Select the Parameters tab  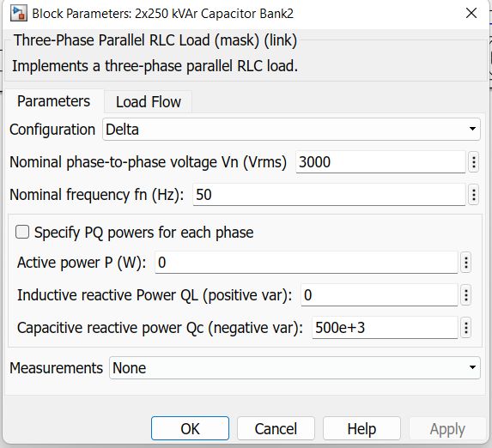coord(53,101)
